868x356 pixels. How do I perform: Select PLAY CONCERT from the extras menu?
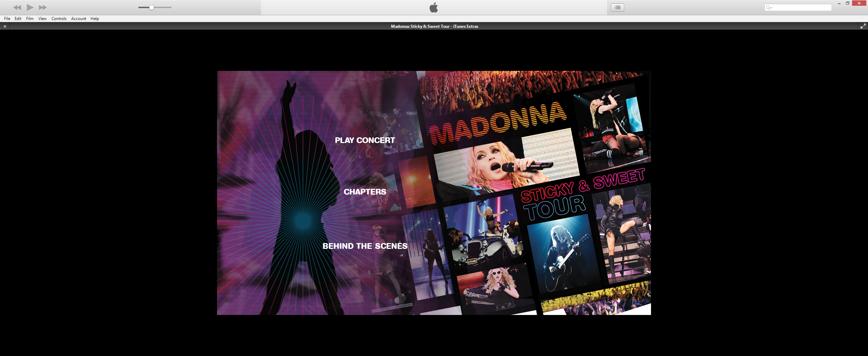[x=365, y=140]
